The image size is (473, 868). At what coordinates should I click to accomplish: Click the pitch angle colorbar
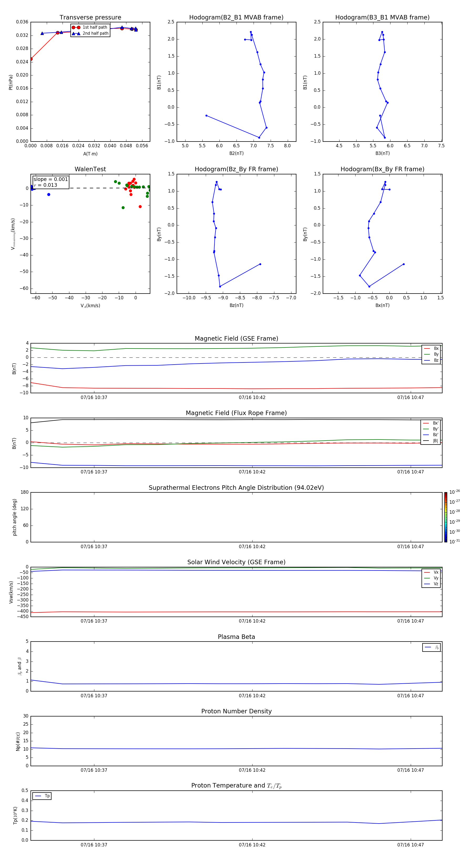click(x=446, y=517)
